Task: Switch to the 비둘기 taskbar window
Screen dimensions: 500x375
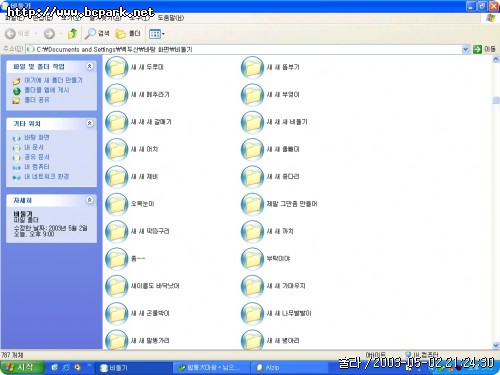Action: 133,368
